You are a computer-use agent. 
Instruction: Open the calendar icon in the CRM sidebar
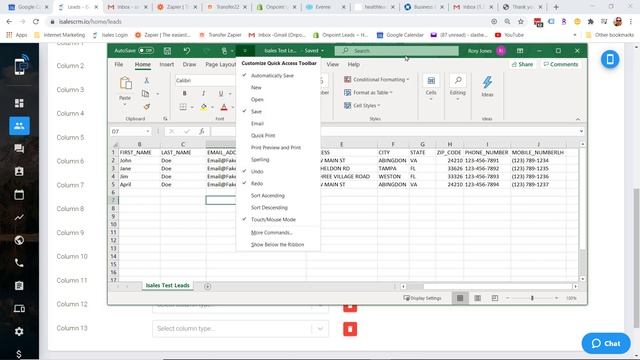coord(19,195)
